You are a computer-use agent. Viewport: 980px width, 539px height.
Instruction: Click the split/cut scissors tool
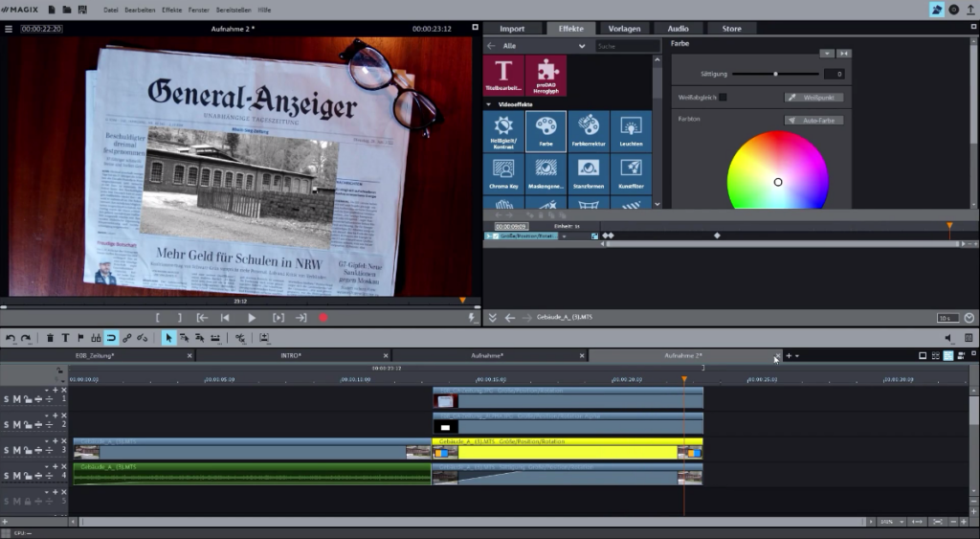tap(240, 338)
